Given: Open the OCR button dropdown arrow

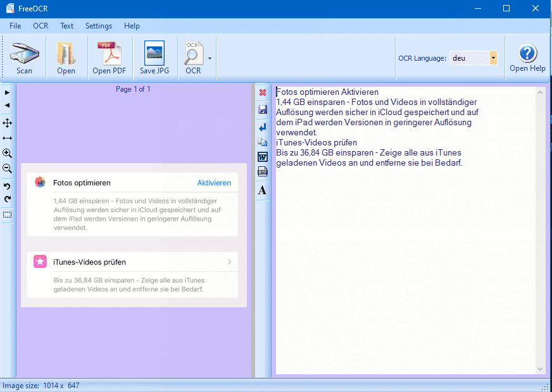Looking at the screenshot, I should (210, 58).
